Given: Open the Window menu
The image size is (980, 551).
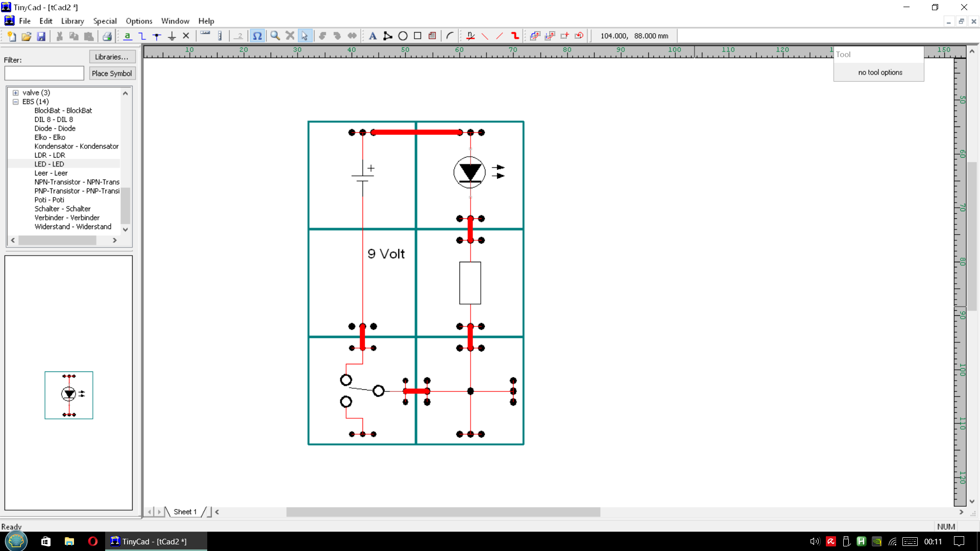Looking at the screenshot, I should point(175,21).
